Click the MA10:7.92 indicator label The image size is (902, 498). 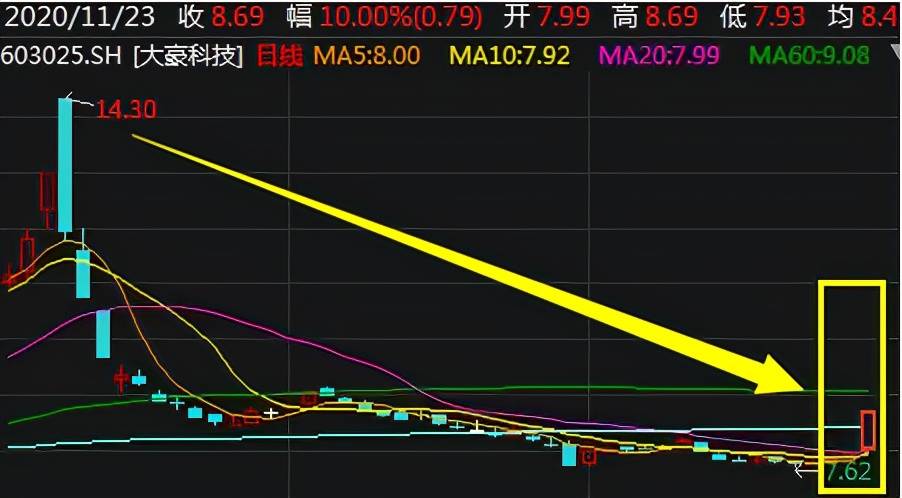coord(509,56)
